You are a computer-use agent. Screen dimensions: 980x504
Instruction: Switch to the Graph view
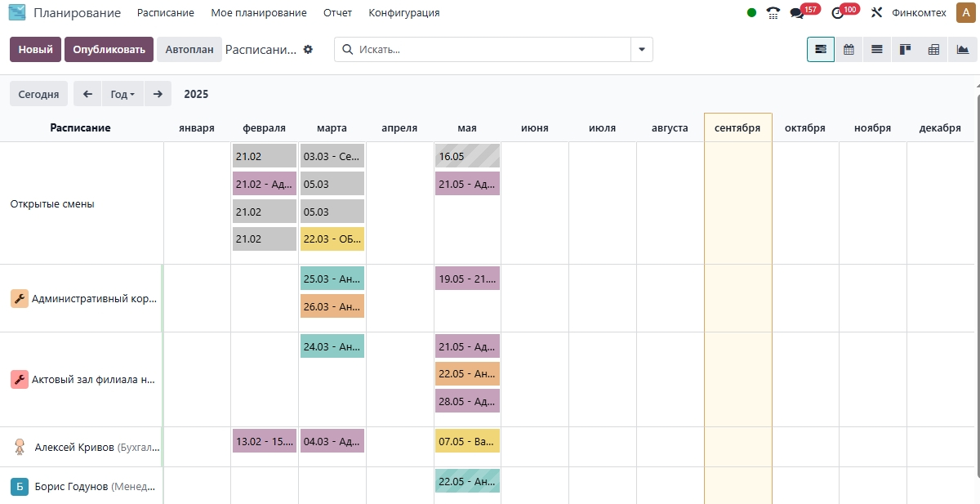[x=961, y=50]
